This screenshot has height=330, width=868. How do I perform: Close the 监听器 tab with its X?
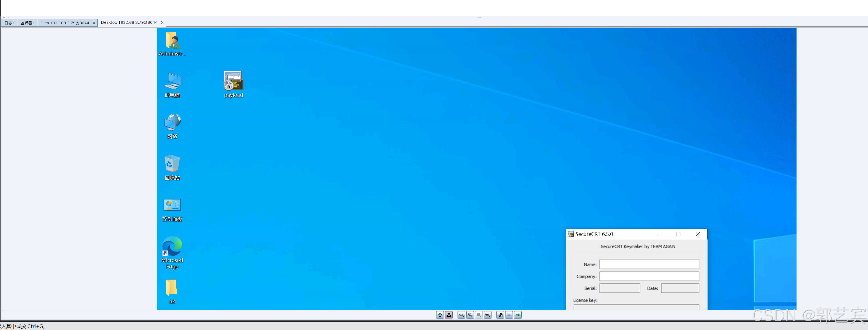coord(34,23)
